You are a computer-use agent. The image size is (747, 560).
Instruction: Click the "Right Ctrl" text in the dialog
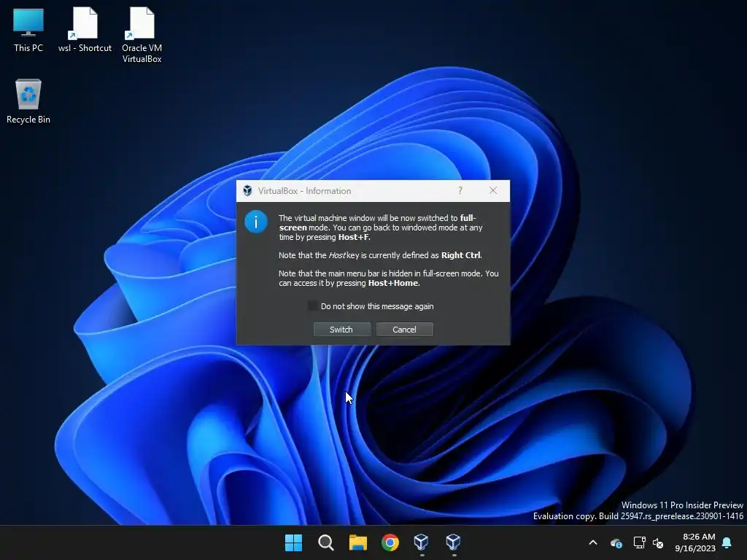[461, 255]
